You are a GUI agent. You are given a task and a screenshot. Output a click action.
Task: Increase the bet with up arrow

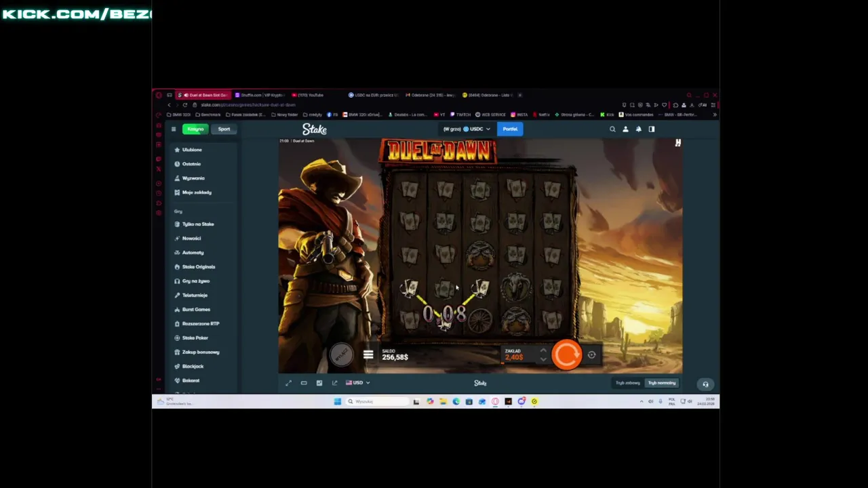coord(543,350)
